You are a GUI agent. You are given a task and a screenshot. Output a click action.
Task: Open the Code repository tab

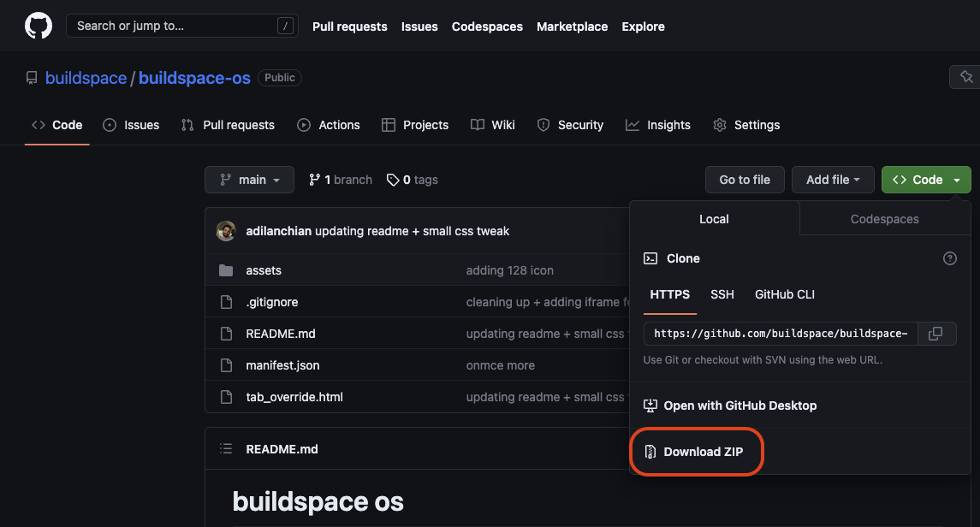click(x=56, y=125)
